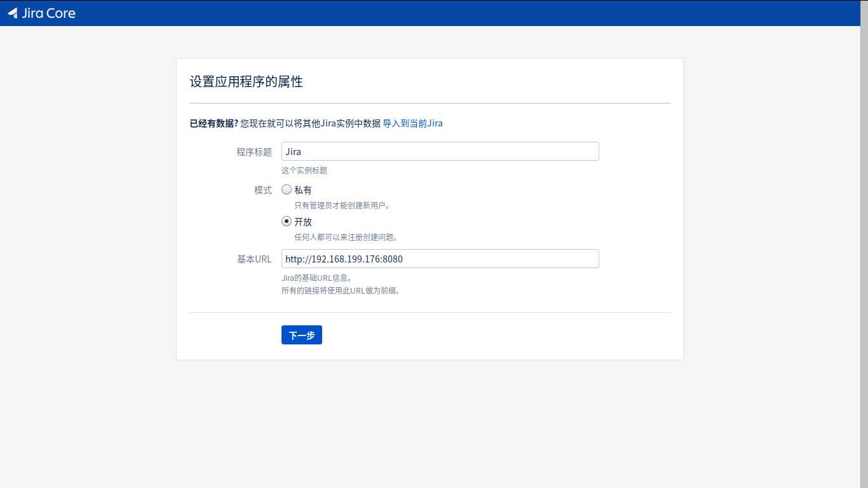This screenshot has height=488, width=868.
Task: Click the 所有的链接将使用此URL做为前缀。 text
Action: click(x=341, y=291)
